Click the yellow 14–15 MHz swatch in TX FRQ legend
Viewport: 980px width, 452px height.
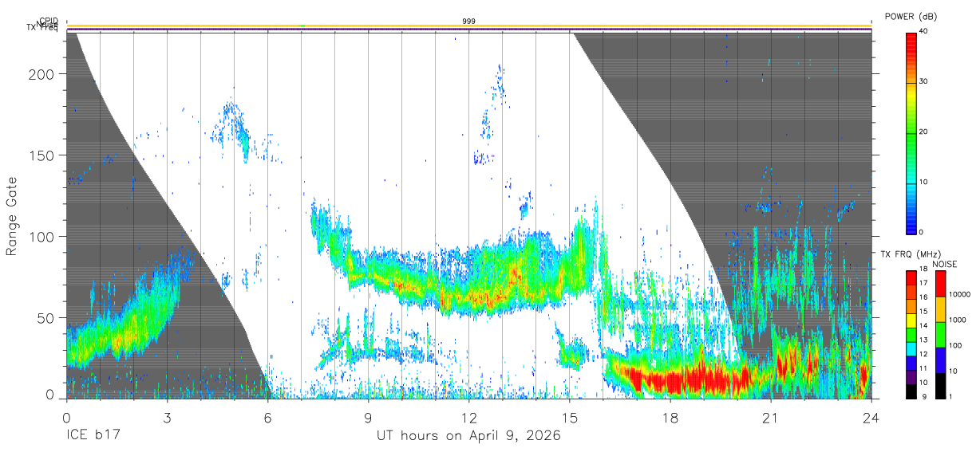(911, 319)
